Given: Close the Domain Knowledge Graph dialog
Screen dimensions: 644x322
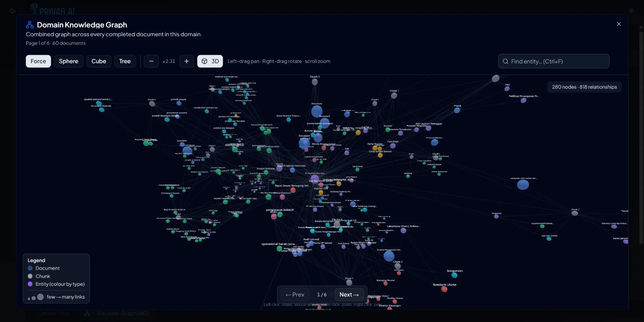Looking at the screenshot, I should click(619, 24).
